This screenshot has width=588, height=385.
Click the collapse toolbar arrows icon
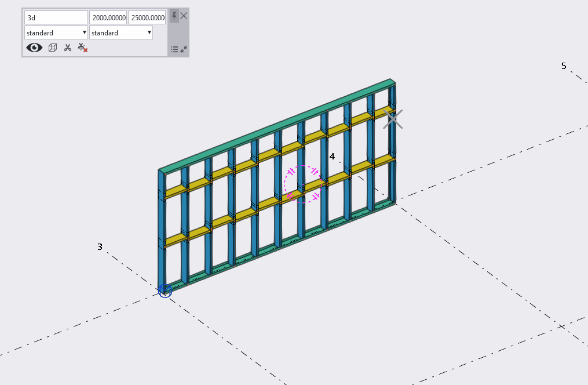[x=184, y=49]
